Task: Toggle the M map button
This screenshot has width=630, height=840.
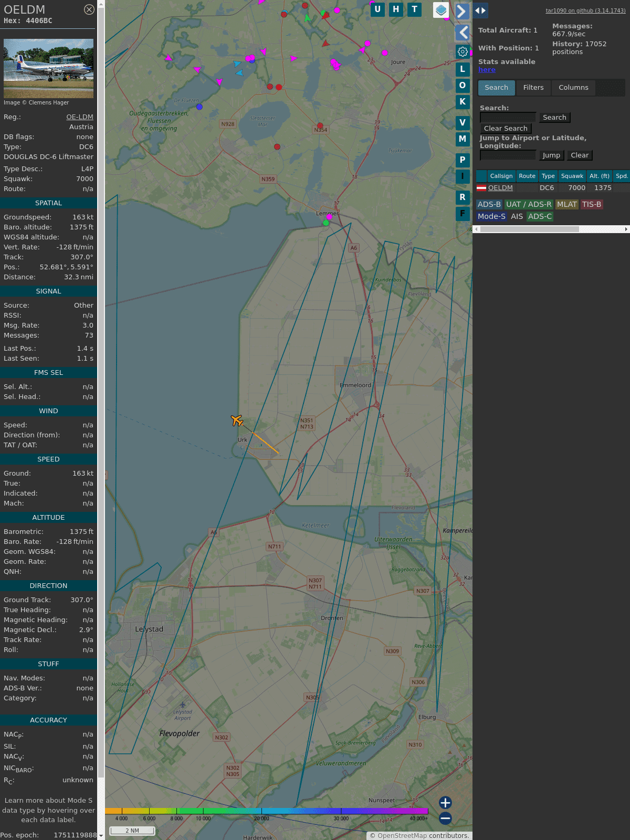Action: pyautogui.click(x=463, y=139)
